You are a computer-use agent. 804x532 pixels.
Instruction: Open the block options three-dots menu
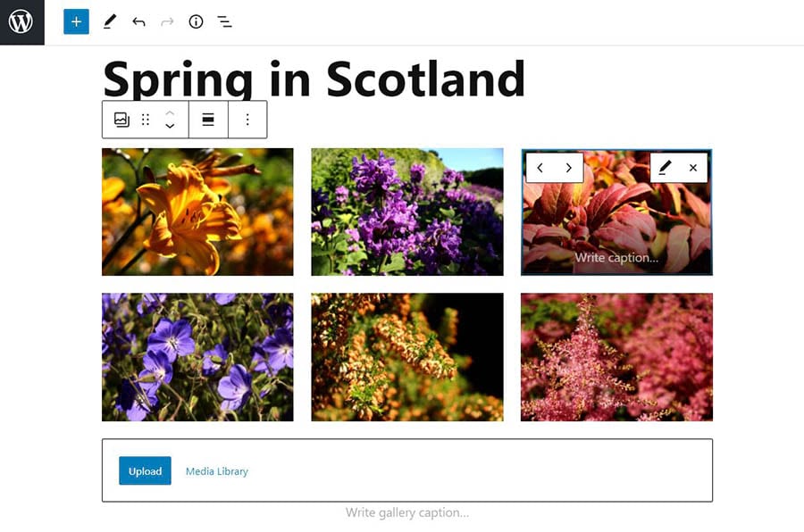pyautogui.click(x=247, y=120)
